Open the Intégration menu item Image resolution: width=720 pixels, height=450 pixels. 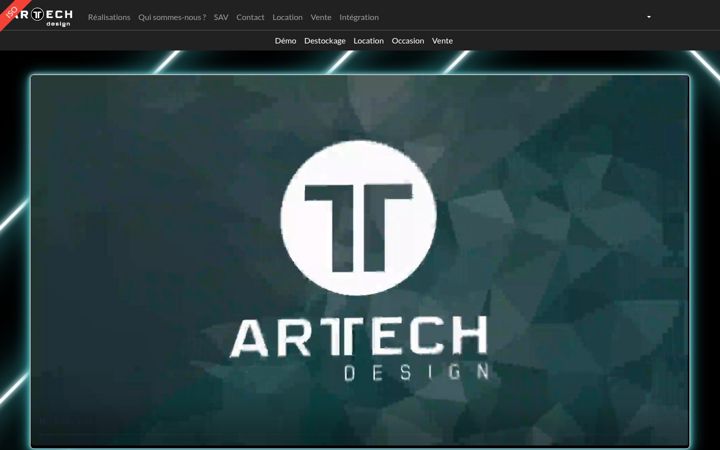(x=359, y=17)
